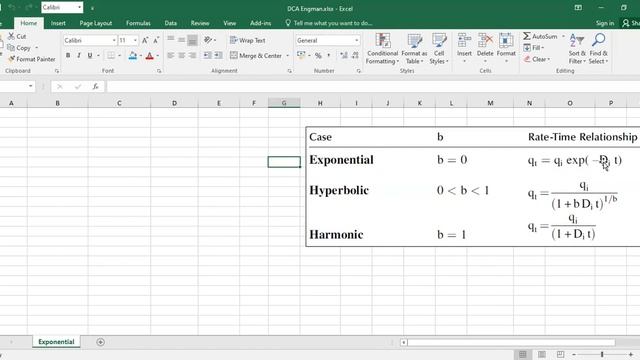Activate the Format Painter
Screen dimensions: 640x360
pos(31,59)
